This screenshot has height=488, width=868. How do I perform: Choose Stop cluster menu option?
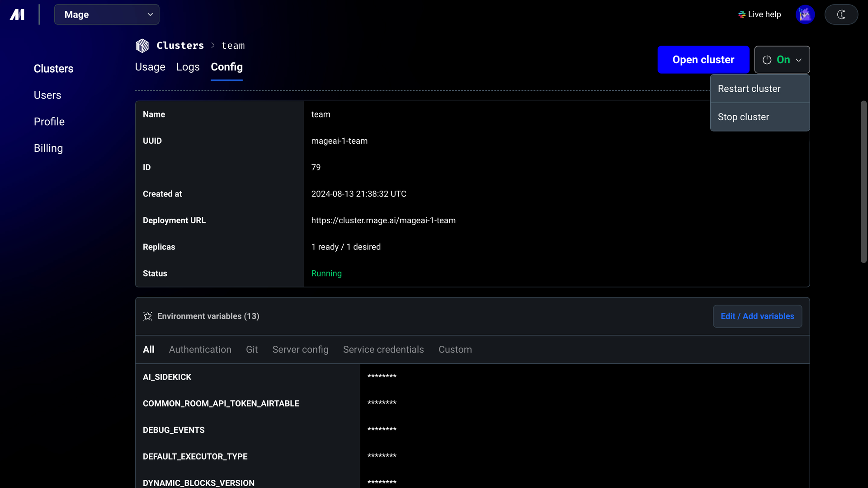click(760, 117)
